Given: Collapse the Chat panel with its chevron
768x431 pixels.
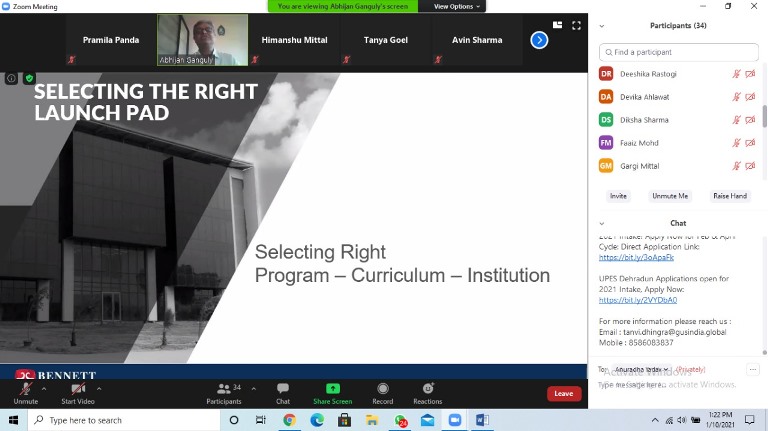Looking at the screenshot, I should (601, 223).
